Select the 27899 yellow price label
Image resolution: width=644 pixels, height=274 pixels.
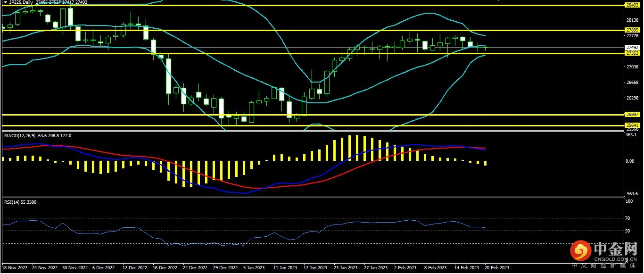[x=632, y=30]
